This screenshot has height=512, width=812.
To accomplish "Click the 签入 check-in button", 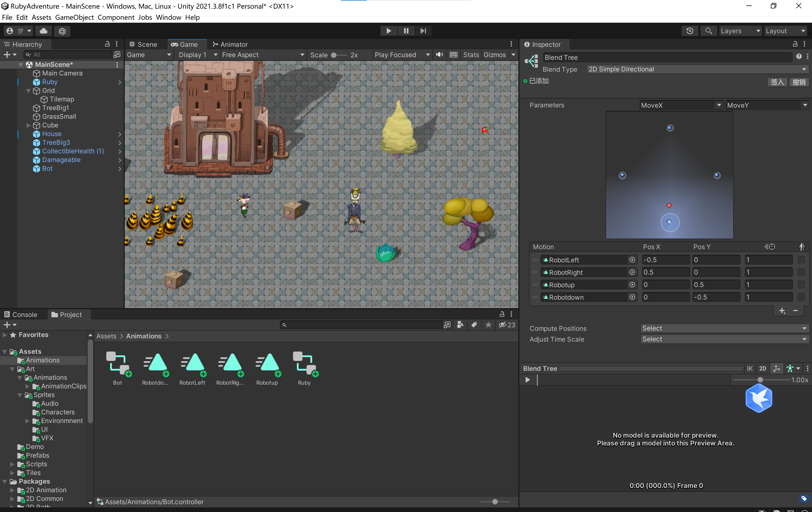I will tap(777, 82).
